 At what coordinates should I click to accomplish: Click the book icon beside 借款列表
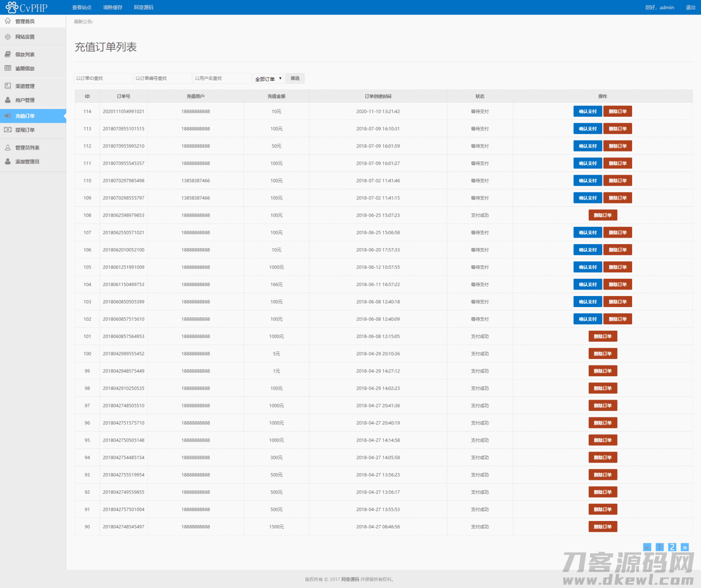(x=8, y=54)
